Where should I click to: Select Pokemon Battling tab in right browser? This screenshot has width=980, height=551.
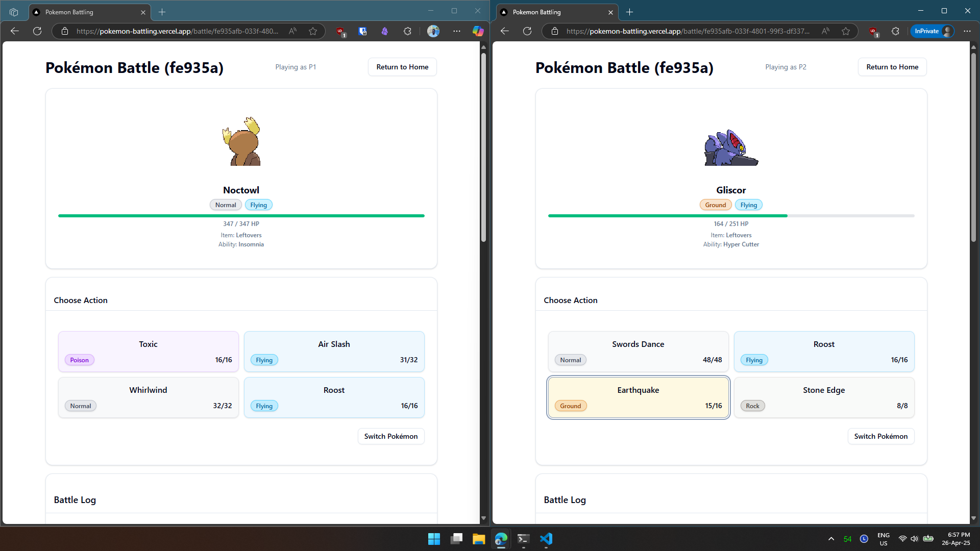click(557, 12)
